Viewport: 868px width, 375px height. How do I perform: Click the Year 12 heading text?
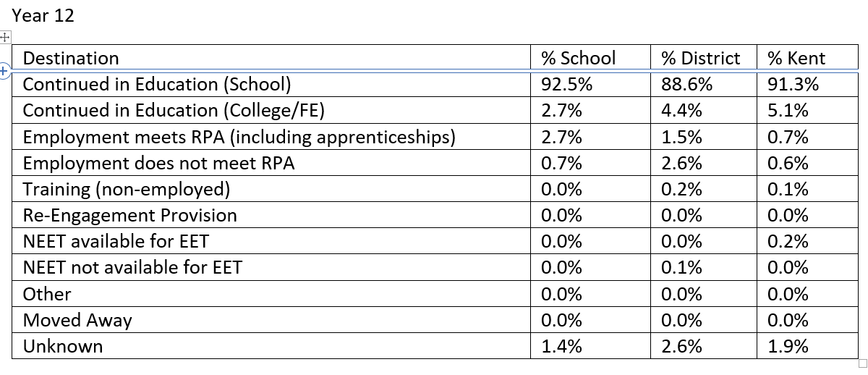coord(43,16)
